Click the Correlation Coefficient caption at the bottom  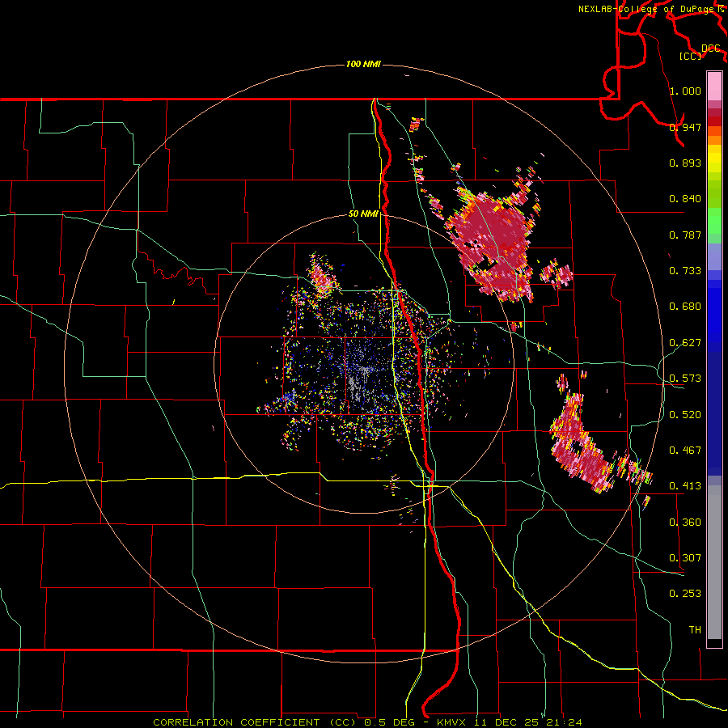point(367,722)
